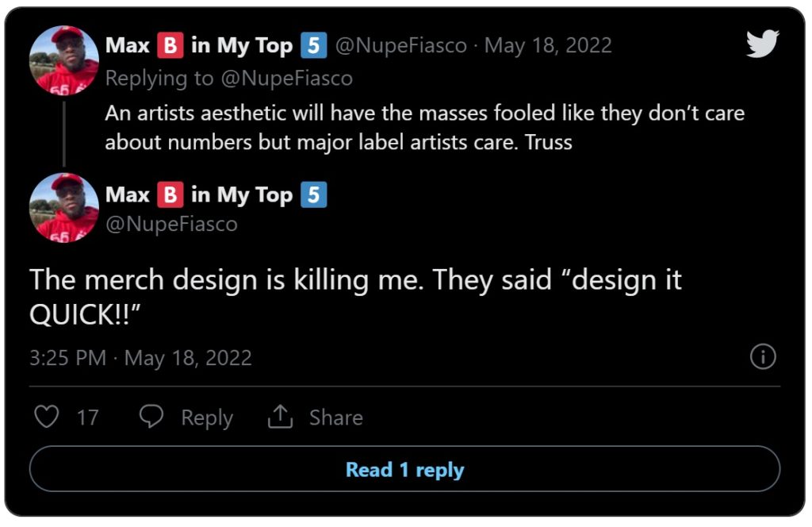812x527 pixels.
Task: Click the blue 5 emoji in lower name
Action: click(313, 194)
